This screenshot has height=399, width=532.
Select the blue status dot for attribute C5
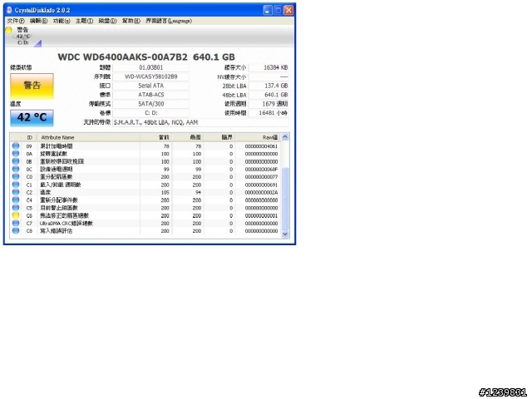(x=16, y=208)
